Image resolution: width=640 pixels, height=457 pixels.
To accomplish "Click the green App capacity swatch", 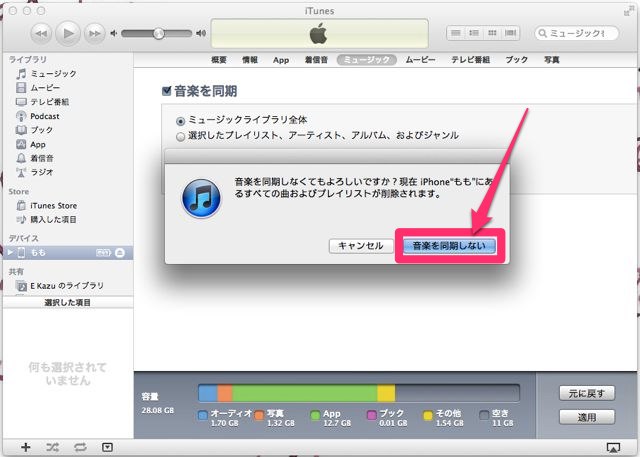I will (315, 415).
